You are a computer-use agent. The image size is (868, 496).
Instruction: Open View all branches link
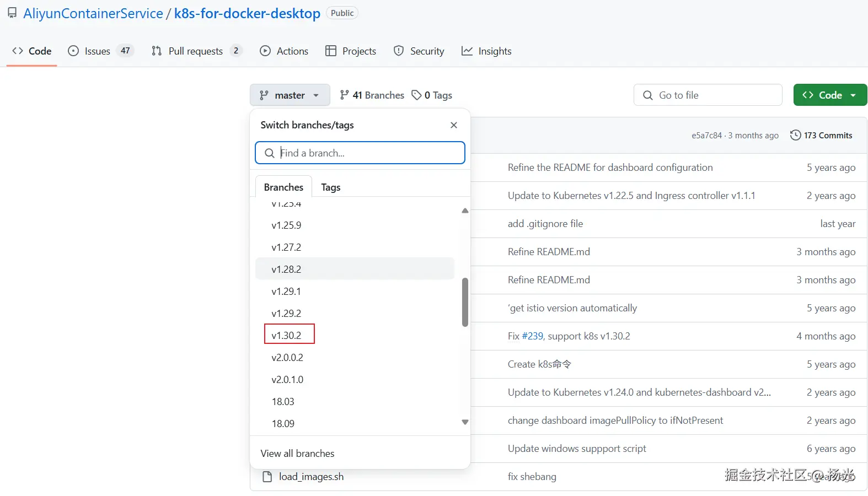(298, 454)
